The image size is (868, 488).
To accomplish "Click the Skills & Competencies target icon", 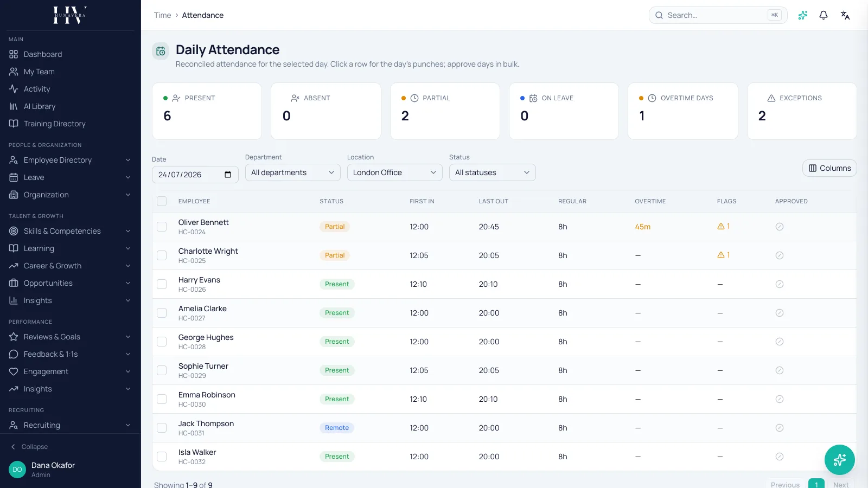I will pos(14,231).
